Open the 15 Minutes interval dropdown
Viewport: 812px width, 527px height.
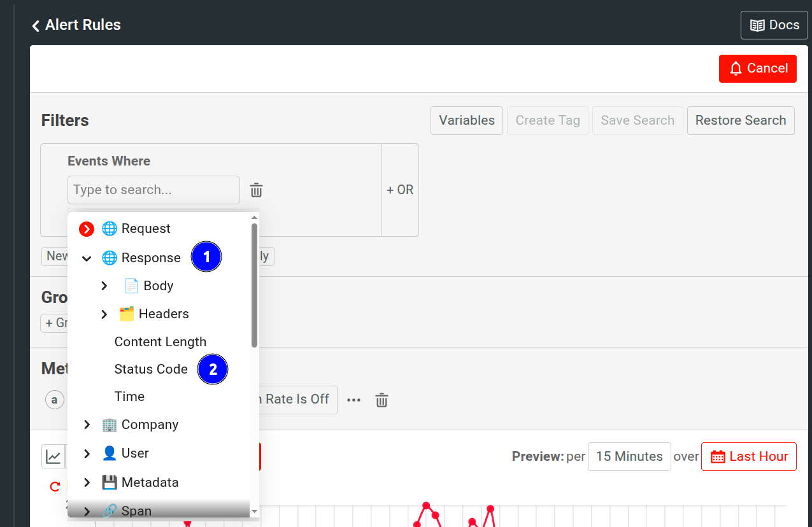(x=629, y=456)
